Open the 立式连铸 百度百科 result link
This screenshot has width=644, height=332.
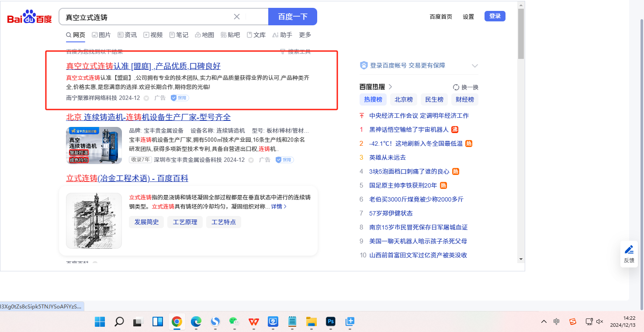127,178
